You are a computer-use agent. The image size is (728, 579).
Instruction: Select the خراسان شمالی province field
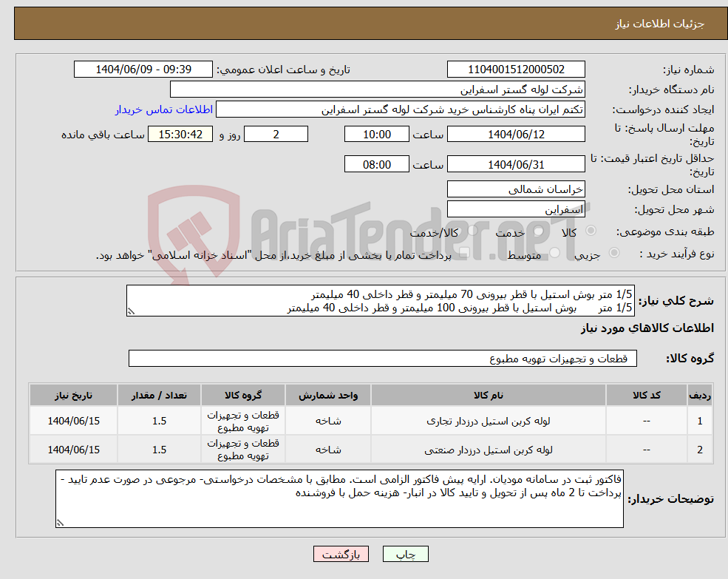click(515, 189)
